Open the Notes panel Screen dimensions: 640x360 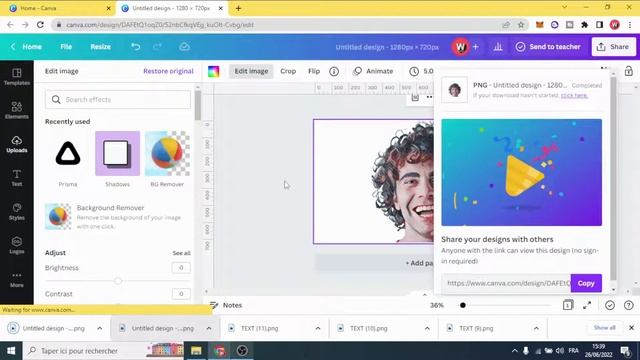(x=226, y=305)
